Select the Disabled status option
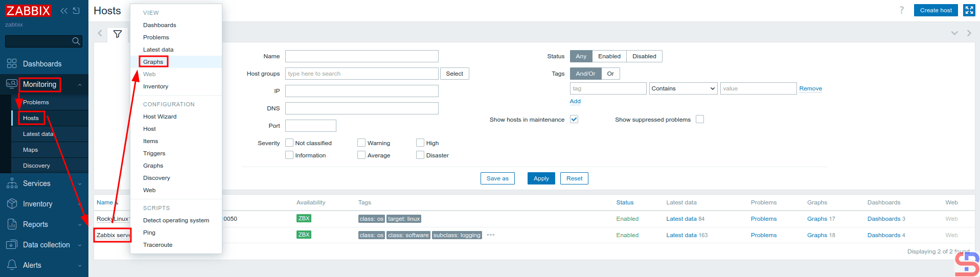The height and width of the screenshot is (277, 980). click(x=644, y=56)
